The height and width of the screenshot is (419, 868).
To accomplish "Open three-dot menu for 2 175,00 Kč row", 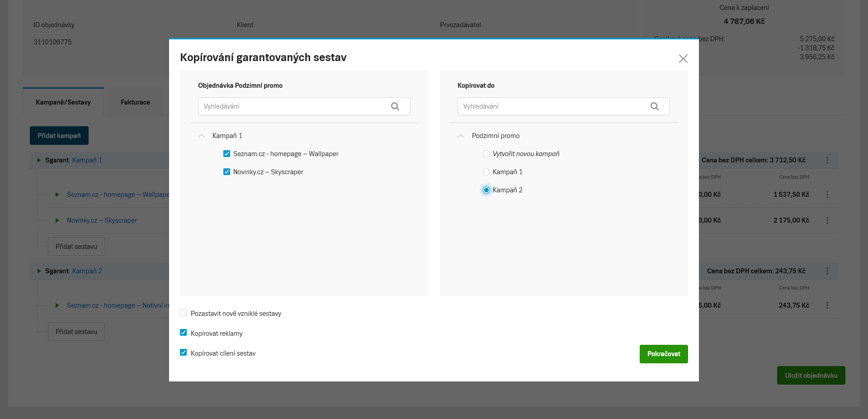I will pyautogui.click(x=827, y=220).
